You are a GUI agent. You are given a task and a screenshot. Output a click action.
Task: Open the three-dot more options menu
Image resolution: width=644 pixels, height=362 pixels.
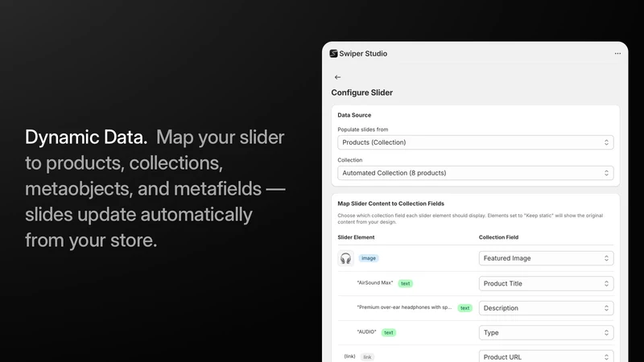[x=617, y=53]
